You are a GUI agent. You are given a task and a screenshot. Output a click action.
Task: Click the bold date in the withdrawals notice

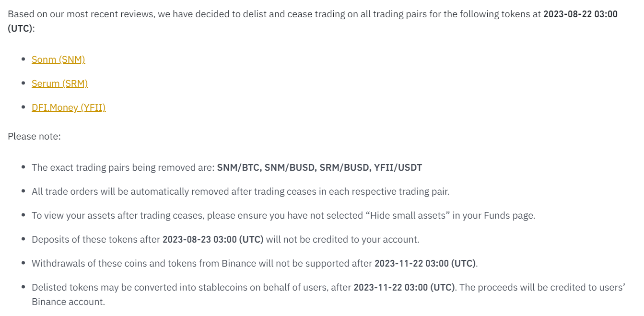[x=425, y=263]
